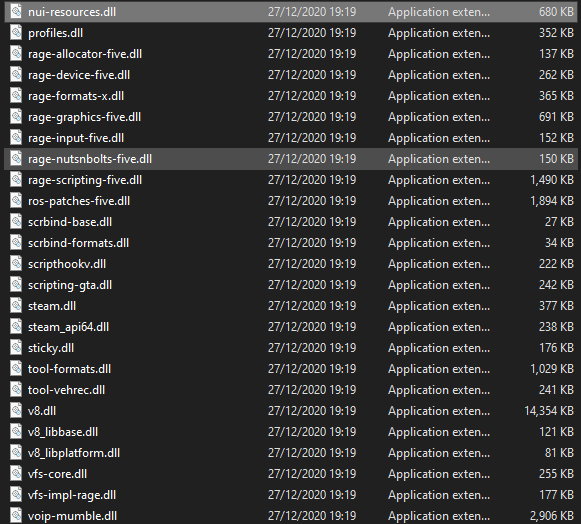Screen dimensions: 581x524
Task: Click the rage-nutsnbolts-five.dll file icon
Action: point(16,159)
